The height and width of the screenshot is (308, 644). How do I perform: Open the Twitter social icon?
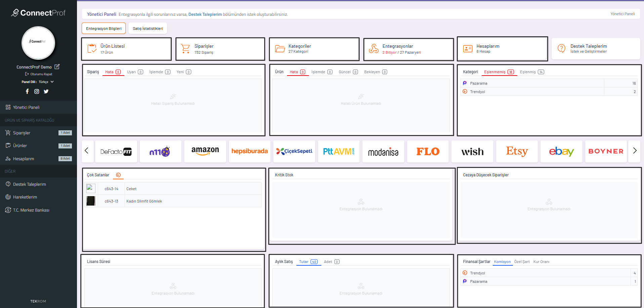point(46,91)
